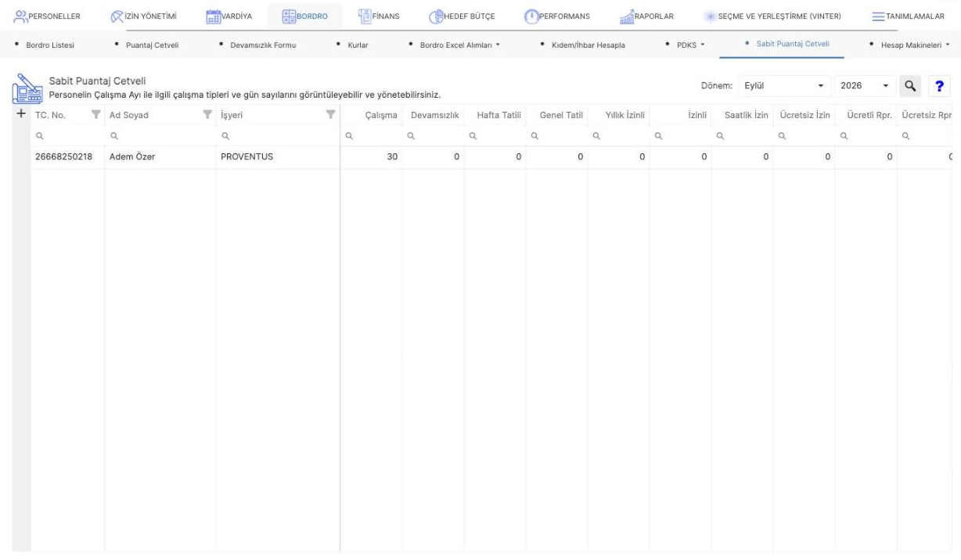961x560 pixels.
Task: Select the Çalışma value 30 cell
Action: (x=372, y=157)
